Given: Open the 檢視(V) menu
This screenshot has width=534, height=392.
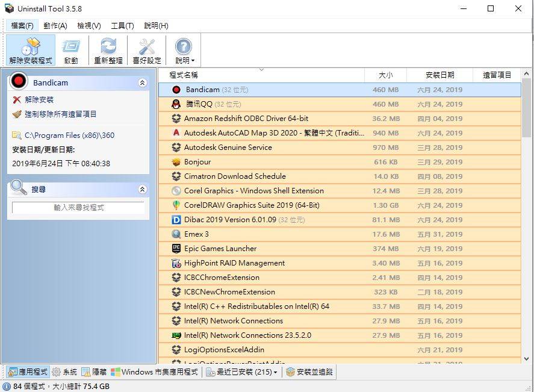Looking at the screenshot, I should (x=89, y=25).
